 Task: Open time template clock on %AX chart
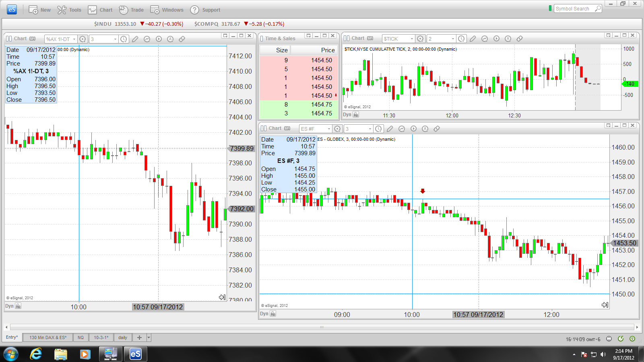pyautogui.click(x=124, y=39)
